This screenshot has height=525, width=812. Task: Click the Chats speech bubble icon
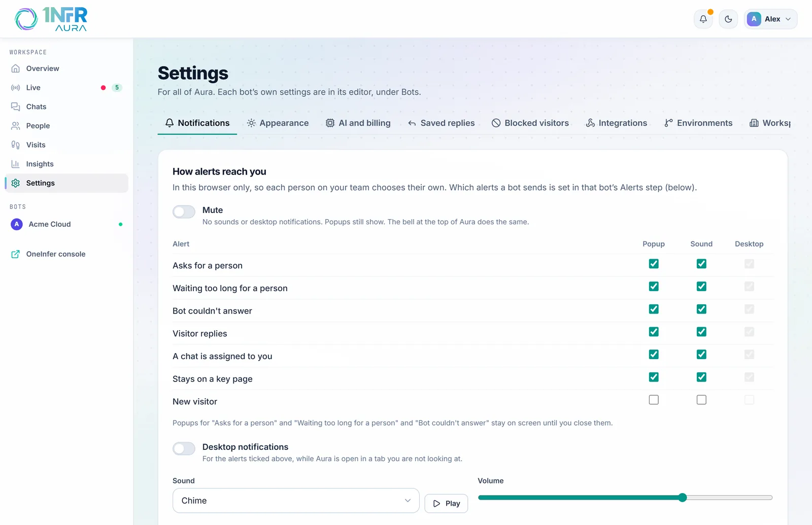click(x=16, y=107)
